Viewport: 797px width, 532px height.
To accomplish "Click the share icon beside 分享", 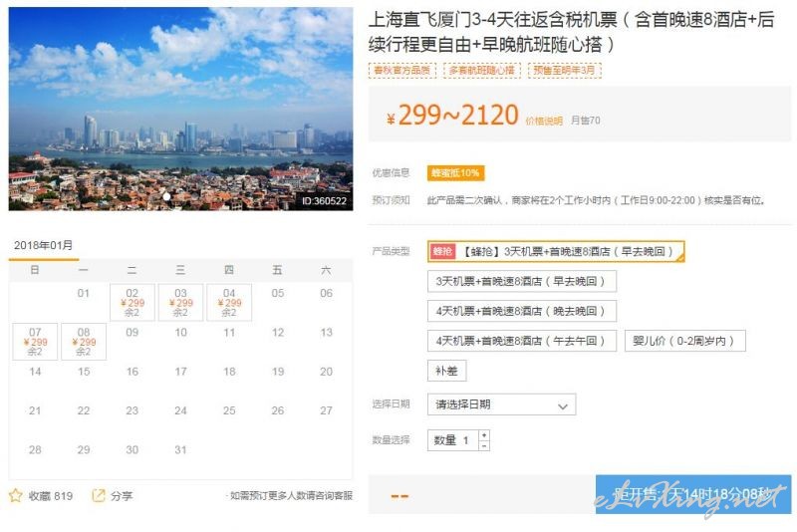I will click(x=98, y=495).
